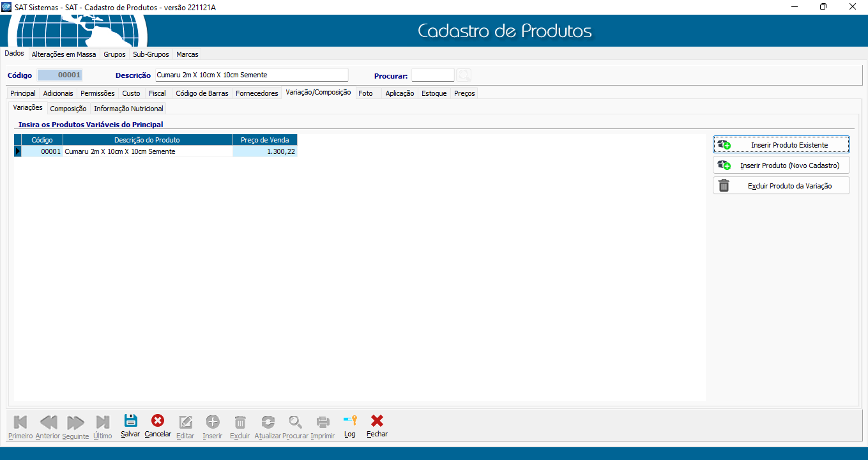Click Inserir Produto (Novo Cadastro) button
Screen dimensions: 868x460
tap(781, 165)
